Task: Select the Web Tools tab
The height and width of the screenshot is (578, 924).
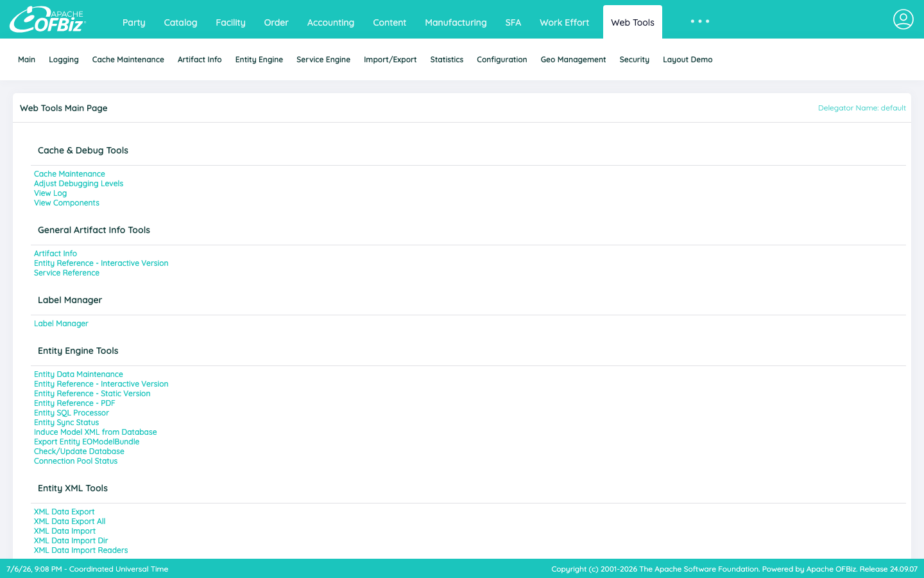Action: tap(633, 22)
